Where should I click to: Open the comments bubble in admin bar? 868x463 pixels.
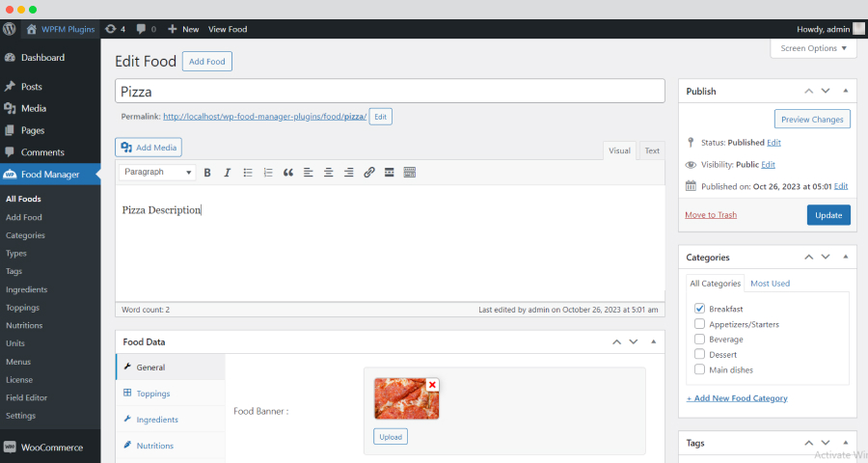click(147, 29)
